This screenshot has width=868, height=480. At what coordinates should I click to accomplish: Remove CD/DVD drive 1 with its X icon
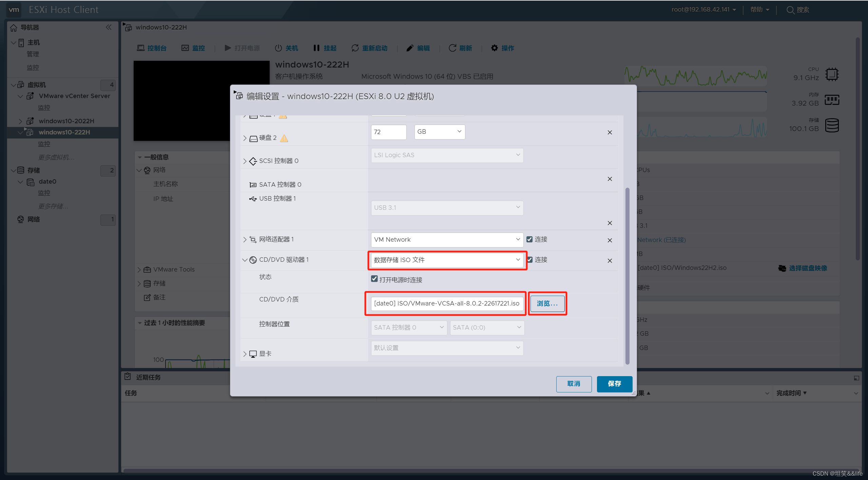tap(610, 261)
